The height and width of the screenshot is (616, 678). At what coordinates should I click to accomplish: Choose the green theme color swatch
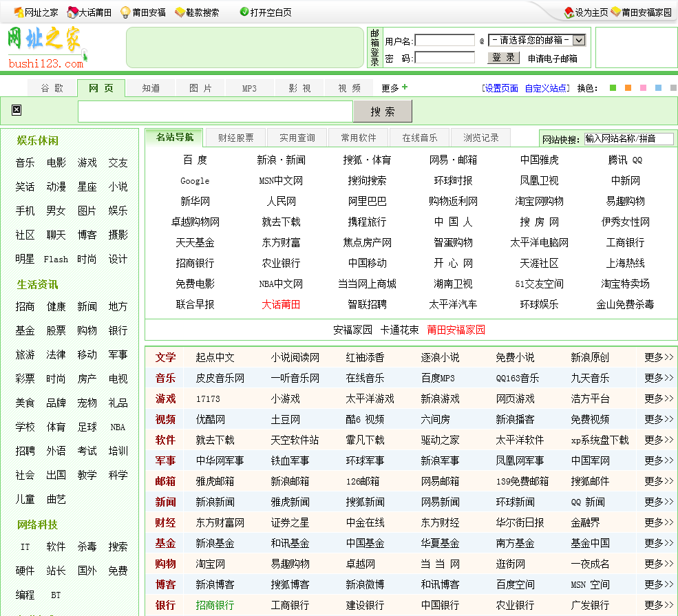[x=613, y=88]
